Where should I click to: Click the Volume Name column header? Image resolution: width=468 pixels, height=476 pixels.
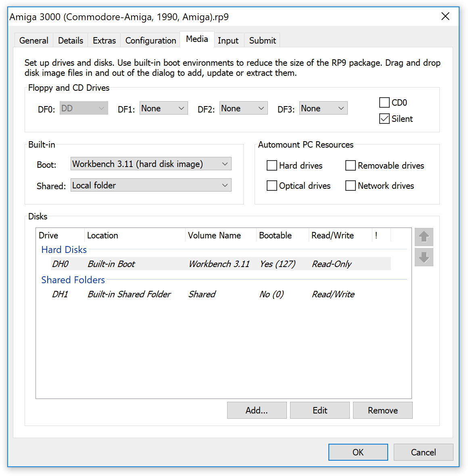tap(214, 235)
